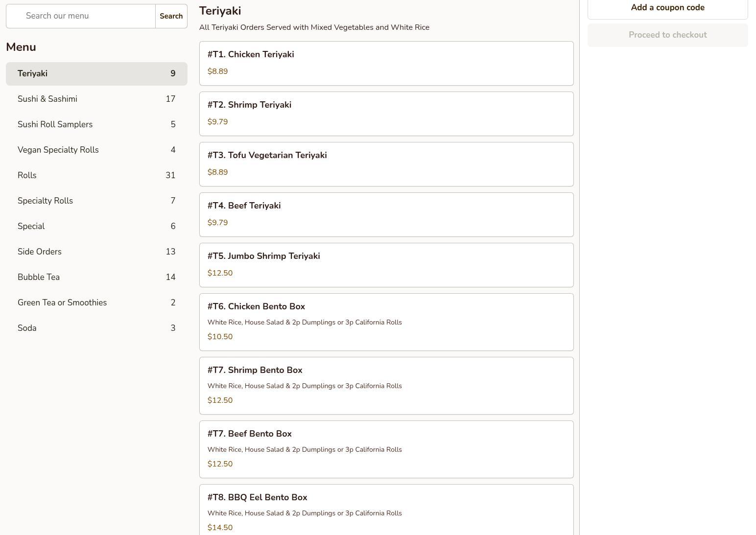The image size is (756, 535).
Task: Select the Soda category
Action: 96,328
